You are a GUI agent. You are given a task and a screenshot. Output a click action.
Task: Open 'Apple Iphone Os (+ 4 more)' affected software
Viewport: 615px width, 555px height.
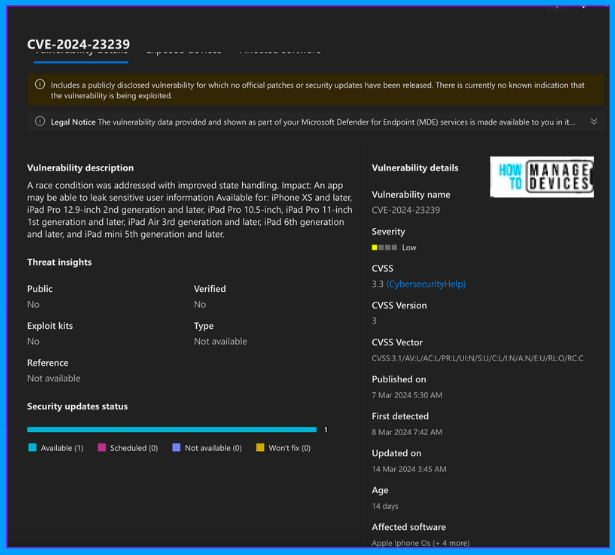tap(420, 543)
